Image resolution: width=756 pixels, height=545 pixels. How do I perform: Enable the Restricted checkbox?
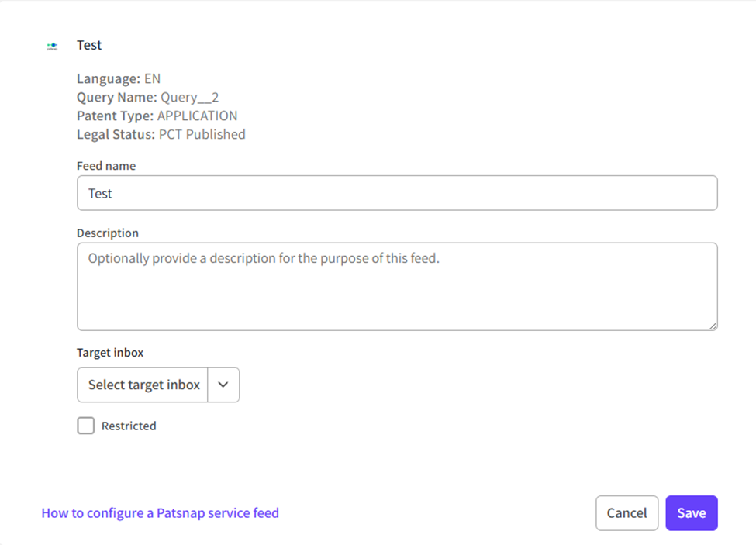86,426
